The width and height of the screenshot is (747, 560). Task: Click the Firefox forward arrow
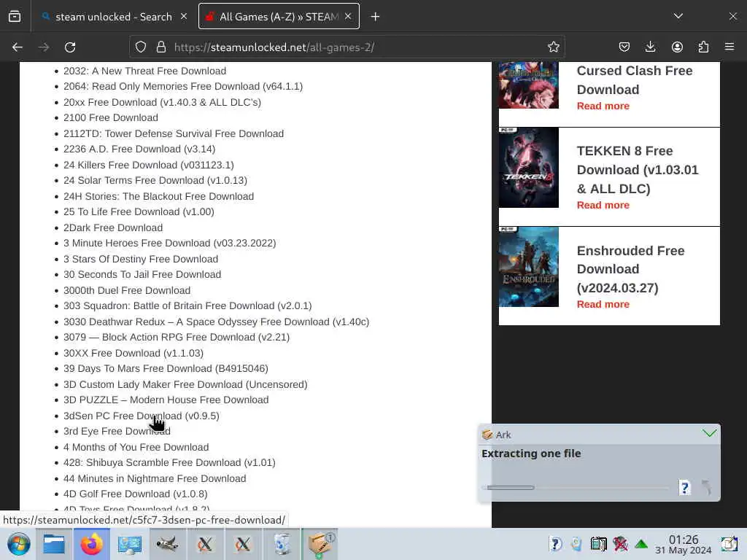[43, 47]
